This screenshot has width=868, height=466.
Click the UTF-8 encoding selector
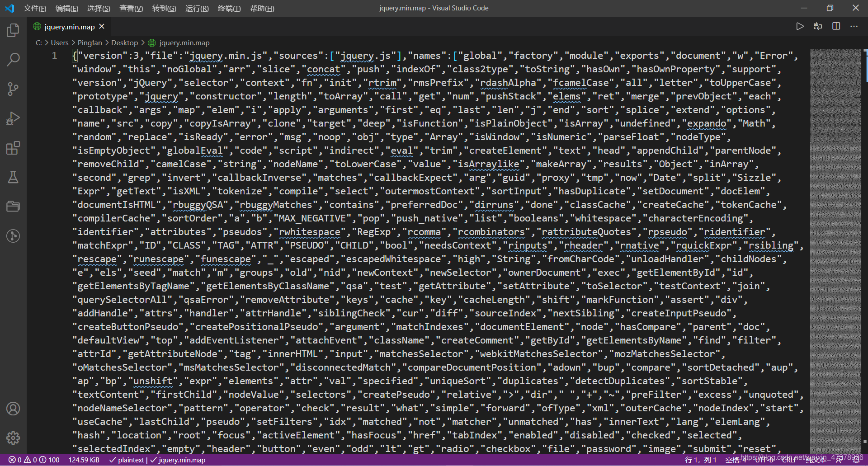coord(764,460)
